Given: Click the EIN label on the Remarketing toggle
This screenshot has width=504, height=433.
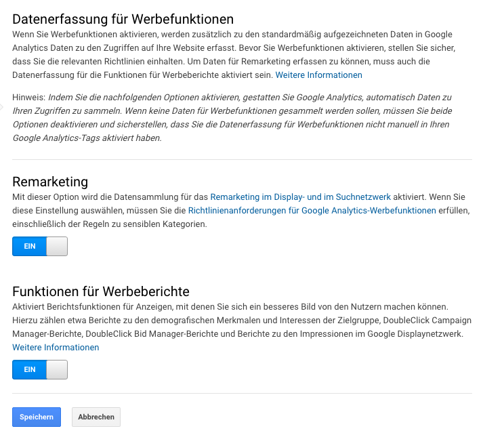Looking at the screenshot, I should (x=30, y=246).
